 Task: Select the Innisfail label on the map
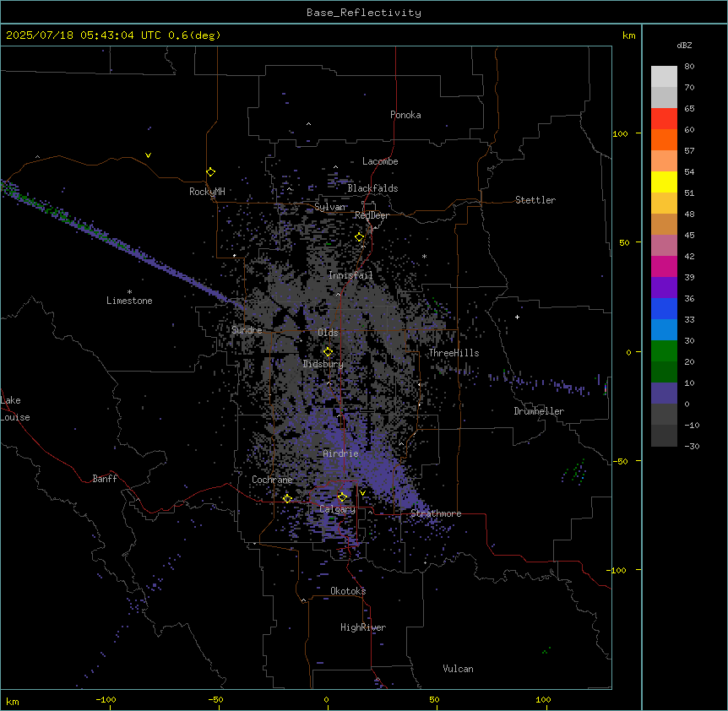pyautogui.click(x=350, y=275)
